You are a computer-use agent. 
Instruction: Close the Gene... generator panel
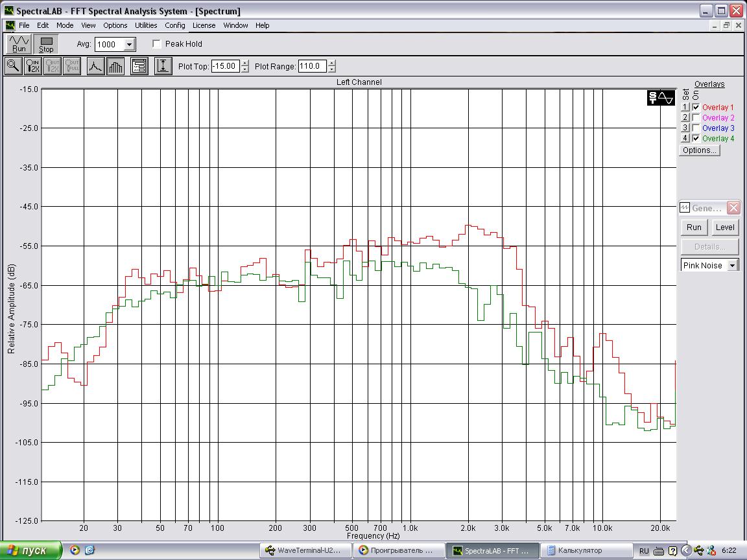[x=733, y=207]
